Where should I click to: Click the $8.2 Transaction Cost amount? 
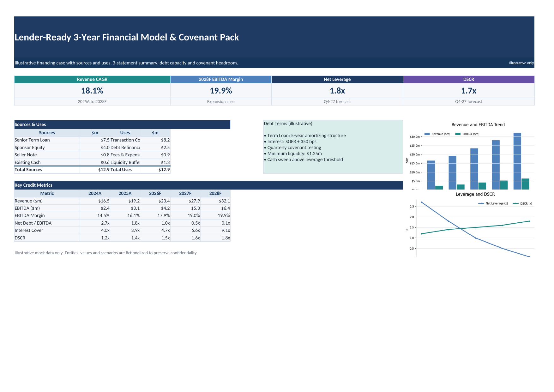[155, 140]
